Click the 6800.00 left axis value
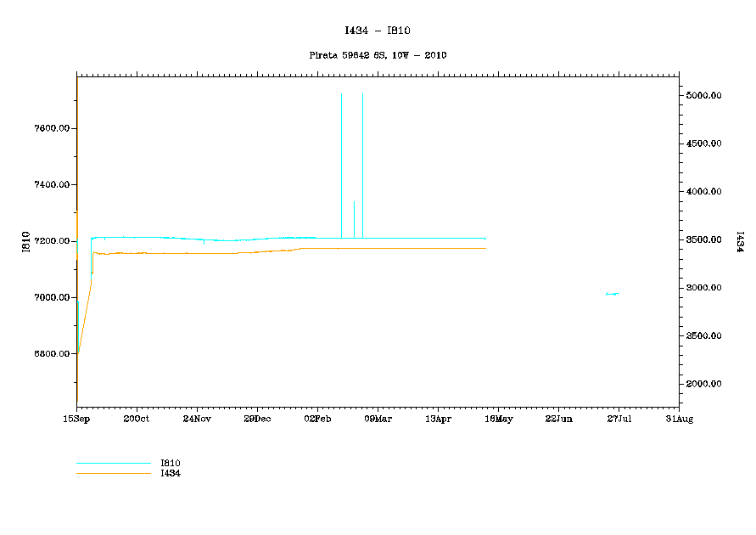This screenshot has width=756, height=535. 50,353
